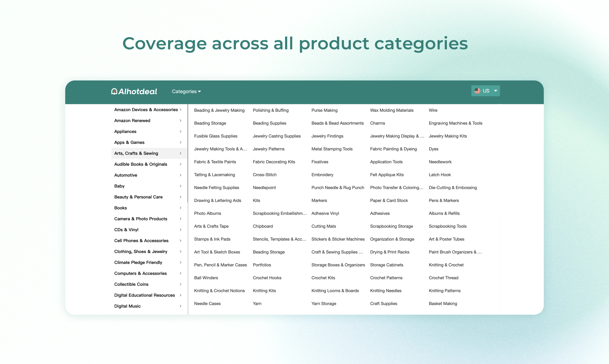Viewport: 609px width, 364px height.
Task: Open Drying & Print Racks link
Action: tap(389, 252)
